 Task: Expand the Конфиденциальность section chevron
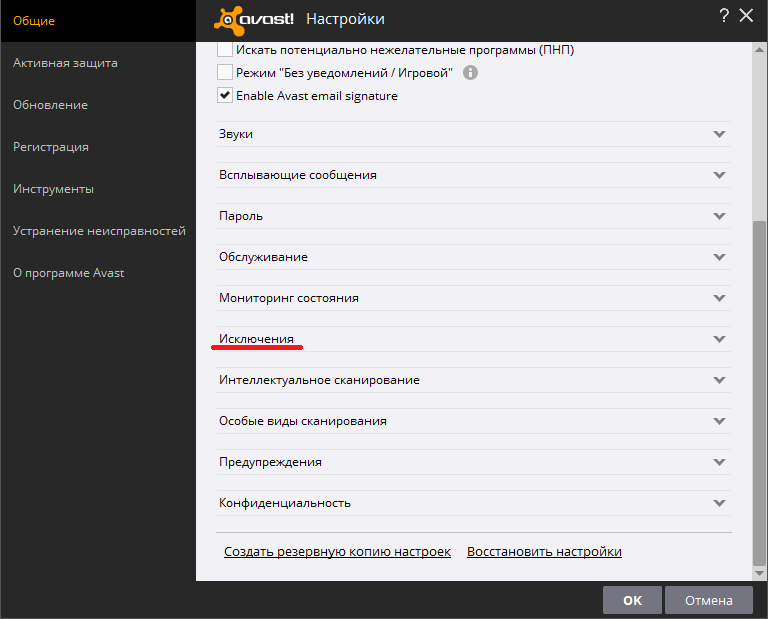click(x=719, y=503)
